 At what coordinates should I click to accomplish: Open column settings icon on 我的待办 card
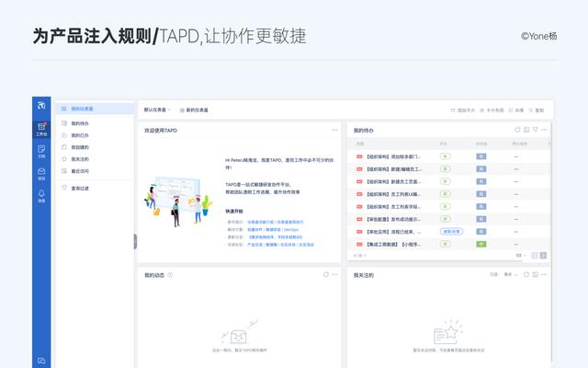(x=526, y=130)
